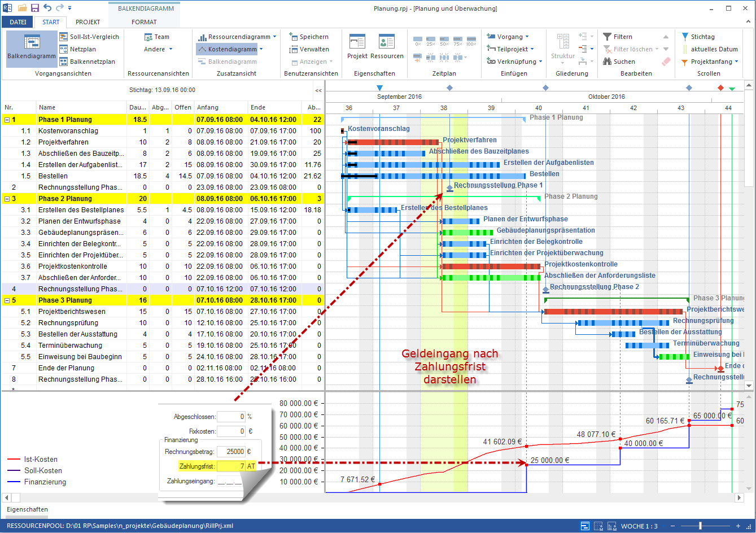
Task: Click blue Stichtag marker in timeline header
Action: pos(379,88)
